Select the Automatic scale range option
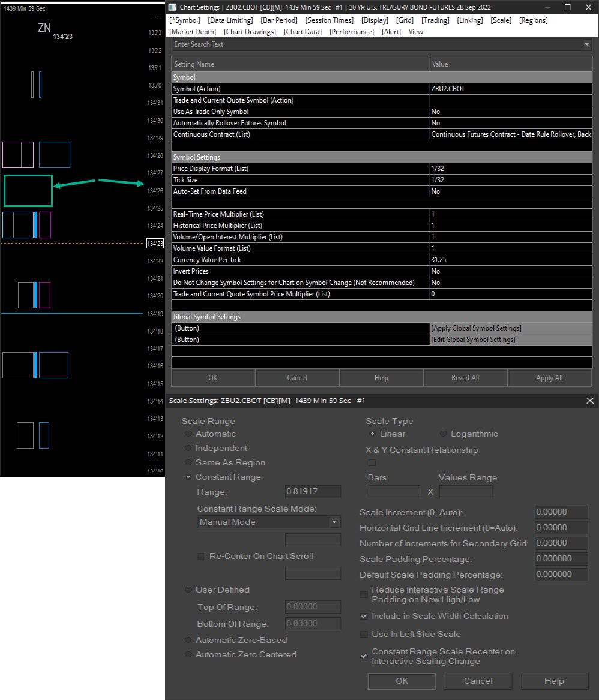Image resolution: width=599 pixels, height=700 pixels. (188, 434)
